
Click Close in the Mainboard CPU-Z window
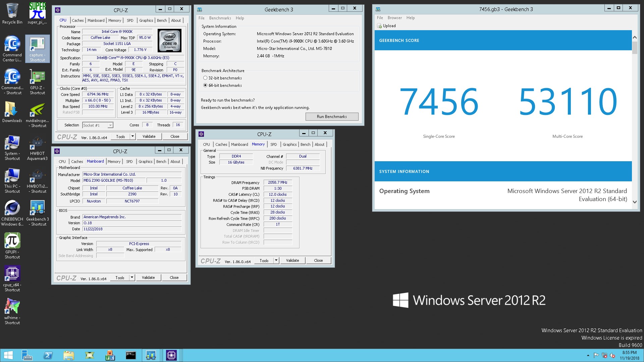coord(174,278)
